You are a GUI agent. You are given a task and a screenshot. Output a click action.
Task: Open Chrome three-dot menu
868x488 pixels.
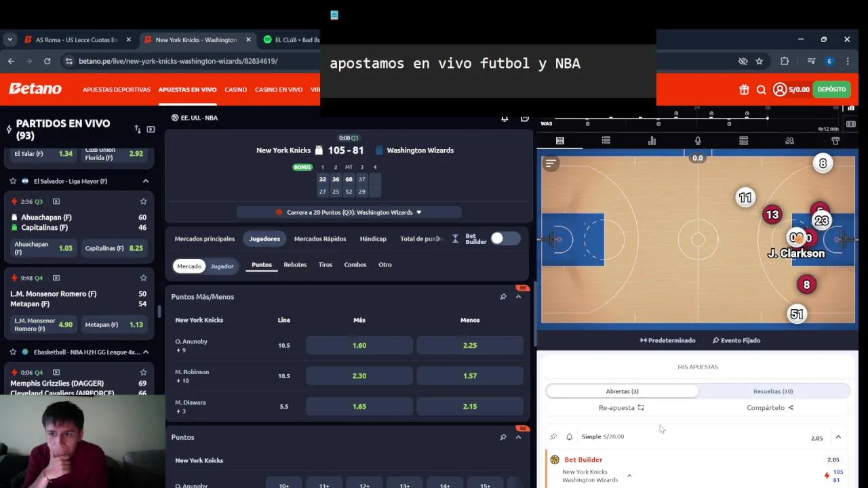tap(848, 61)
